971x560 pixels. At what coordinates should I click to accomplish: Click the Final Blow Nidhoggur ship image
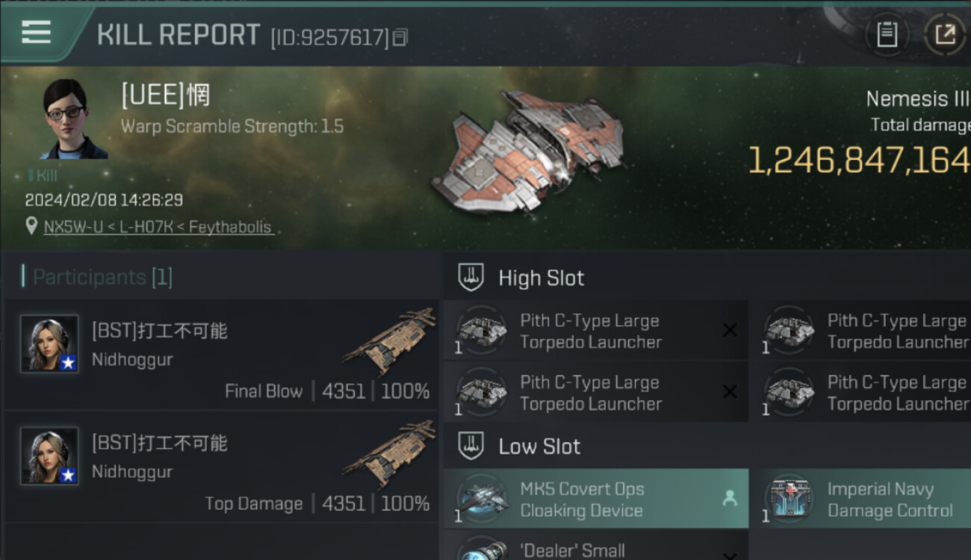pos(390,341)
